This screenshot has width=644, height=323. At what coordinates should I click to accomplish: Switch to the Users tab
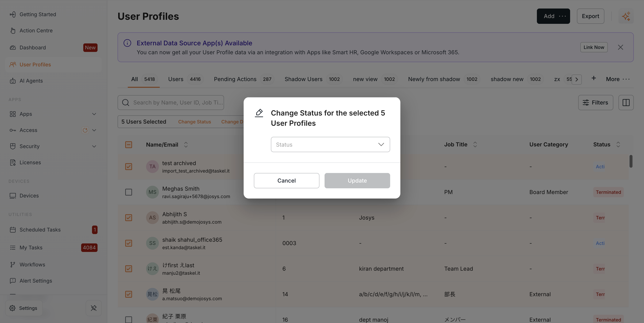(186, 79)
